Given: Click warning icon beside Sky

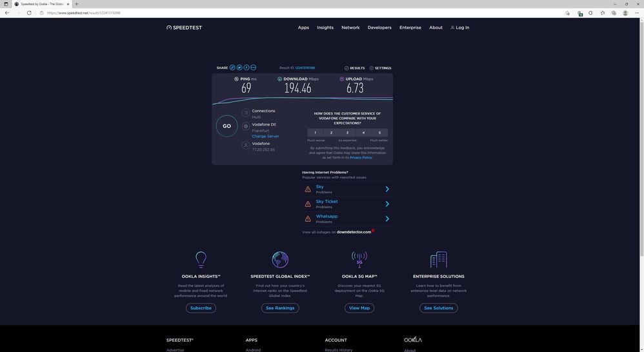Looking at the screenshot, I should pos(308,189).
